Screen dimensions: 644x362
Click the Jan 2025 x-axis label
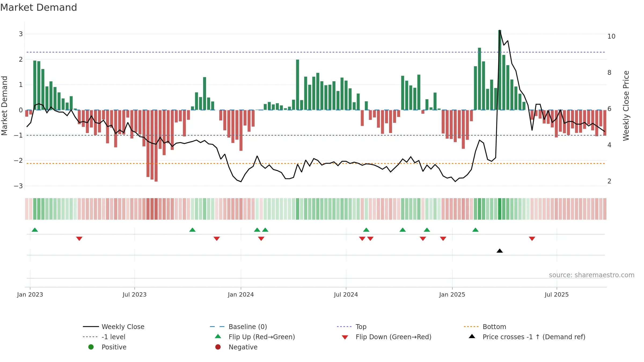pos(452,295)
